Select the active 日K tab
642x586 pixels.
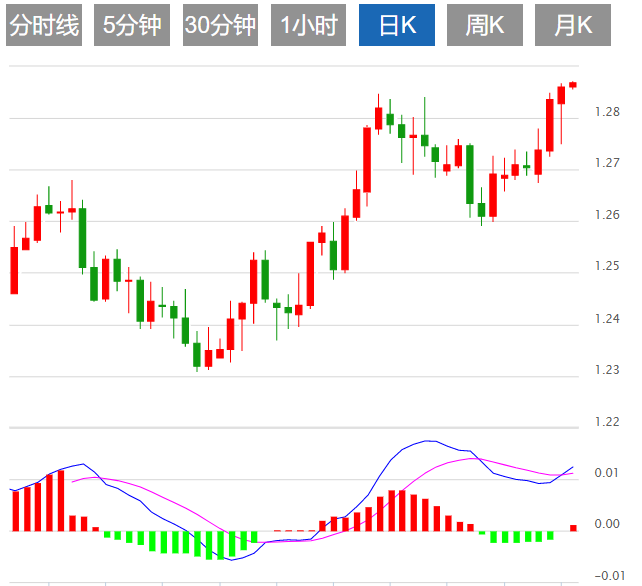click(397, 25)
